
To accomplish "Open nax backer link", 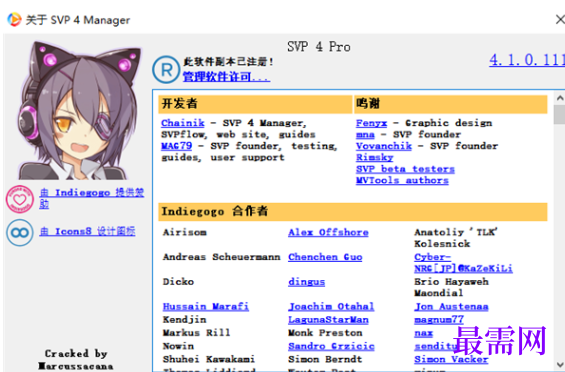I will tap(423, 333).
